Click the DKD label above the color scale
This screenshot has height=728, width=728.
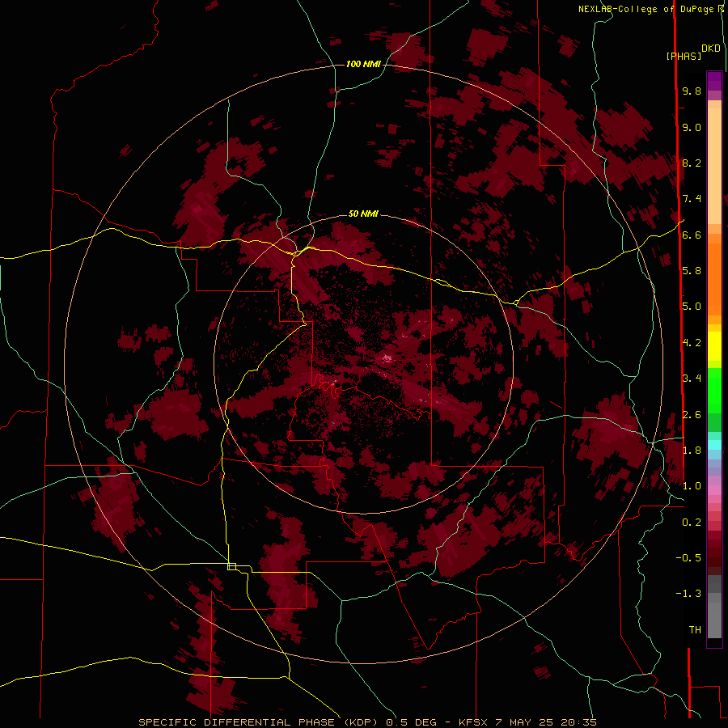(711, 49)
